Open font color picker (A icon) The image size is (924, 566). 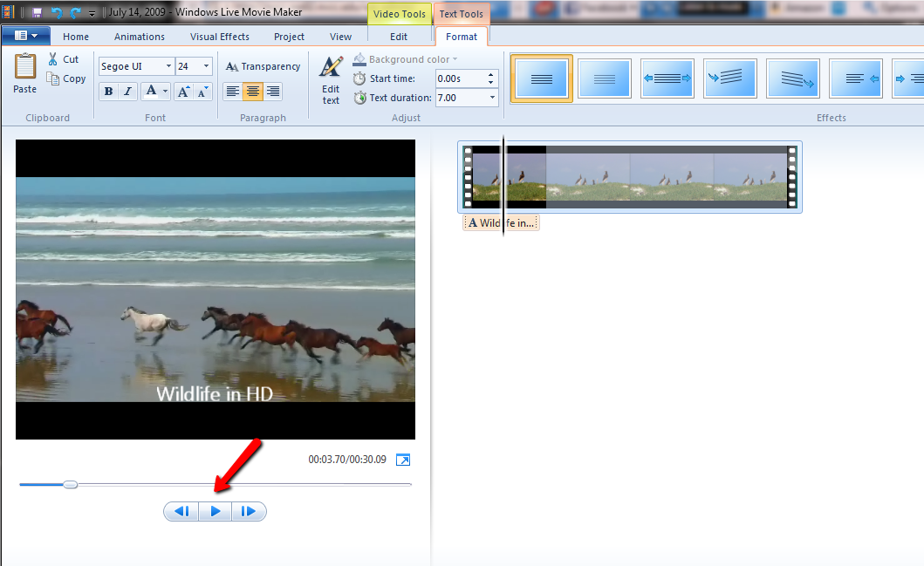tap(152, 92)
